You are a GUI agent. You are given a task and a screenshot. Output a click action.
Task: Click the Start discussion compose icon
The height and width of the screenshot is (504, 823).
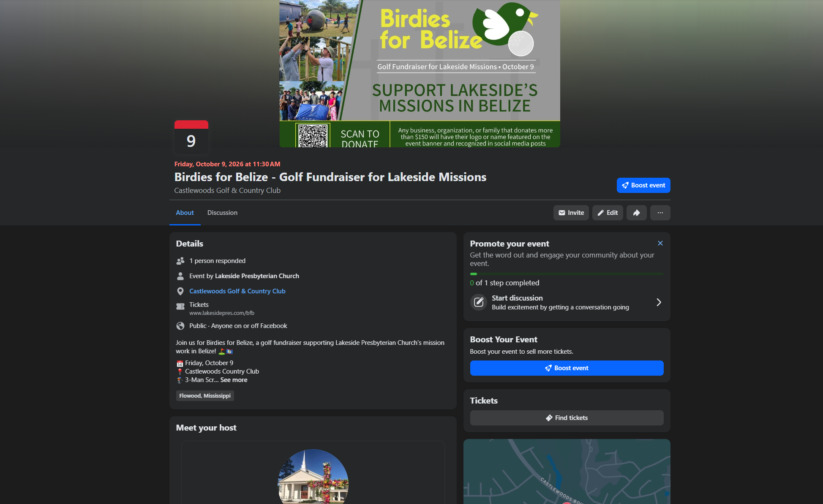tap(478, 302)
